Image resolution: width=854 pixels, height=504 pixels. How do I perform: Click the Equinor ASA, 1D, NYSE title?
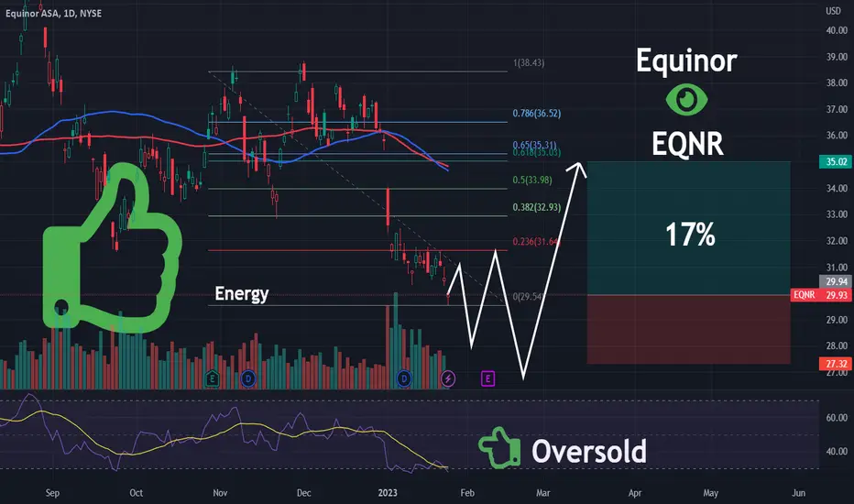coord(53,13)
